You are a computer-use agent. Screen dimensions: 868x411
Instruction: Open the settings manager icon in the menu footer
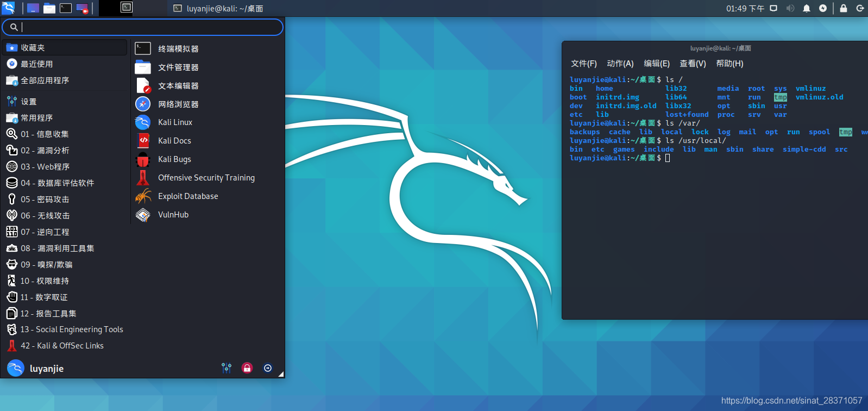click(227, 368)
